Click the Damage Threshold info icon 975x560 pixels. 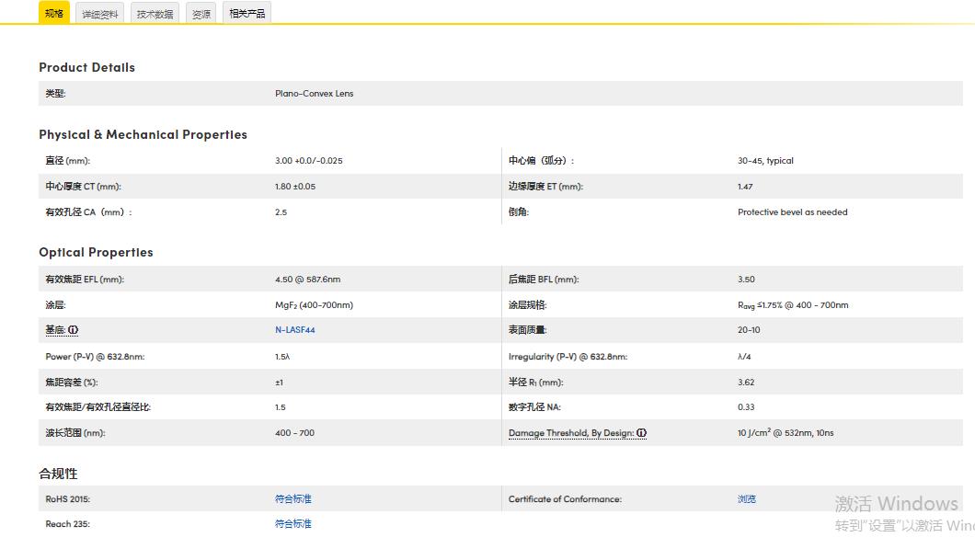click(x=641, y=433)
